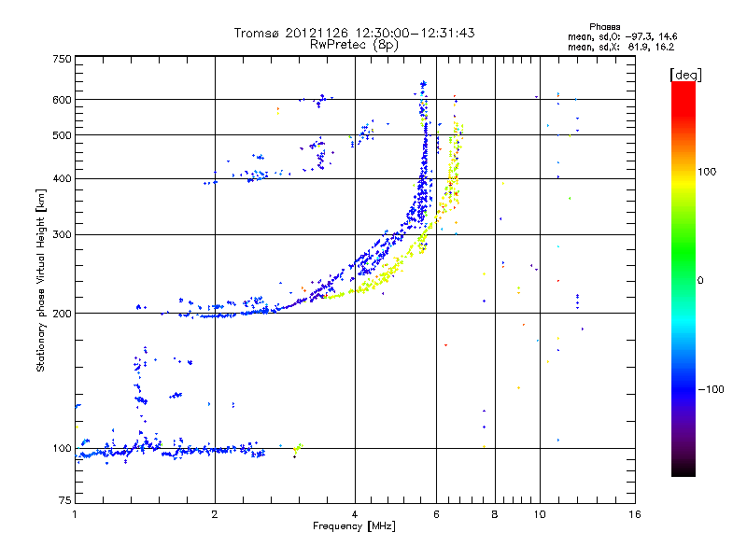Click the y-axis tick label '75'

click(65, 500)
